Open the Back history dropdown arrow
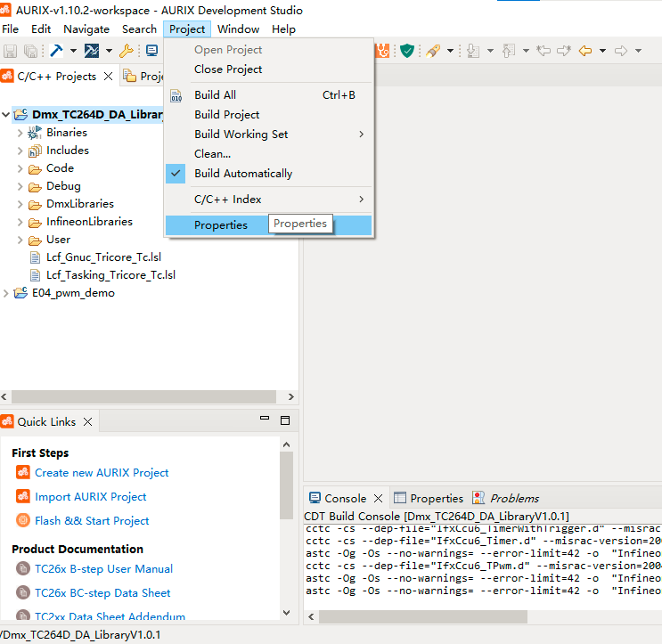Viewport: 662px width, 644px height. coord(602,51)
